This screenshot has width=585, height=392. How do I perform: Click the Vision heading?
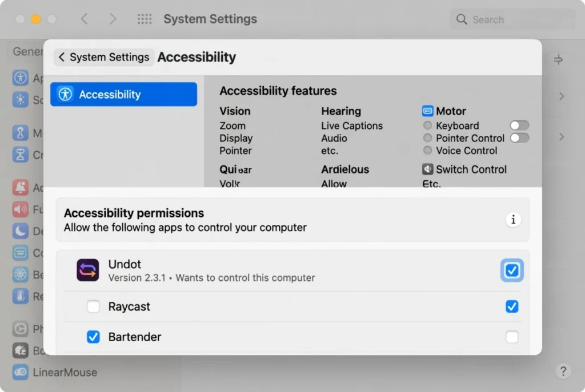coord(235,111)
